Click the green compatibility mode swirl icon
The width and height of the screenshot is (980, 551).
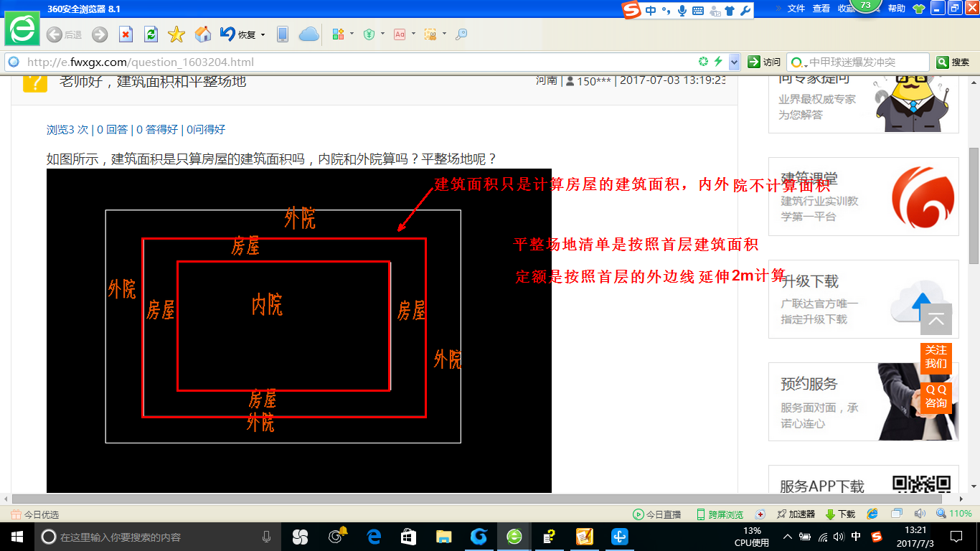click(x=704, y=62)
